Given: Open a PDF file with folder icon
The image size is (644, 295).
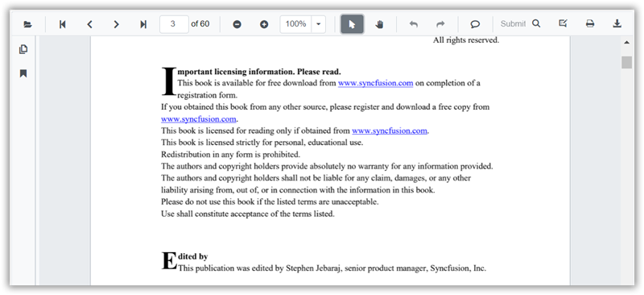Looking at the screenshot, I should (27, 24).
